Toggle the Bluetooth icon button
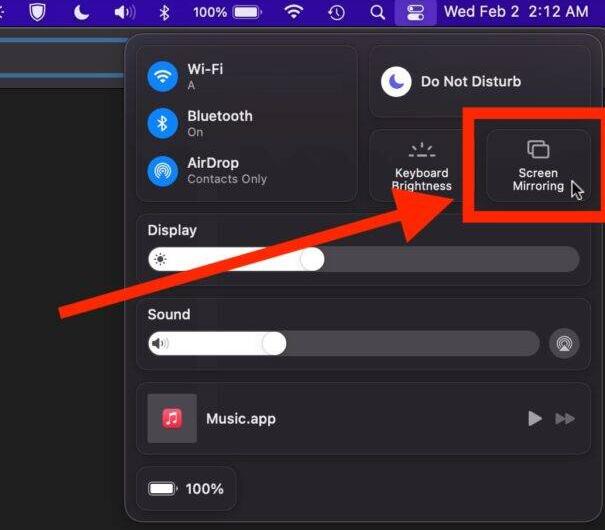Screen dimensions: 605x530 click(x=162, y=124)
